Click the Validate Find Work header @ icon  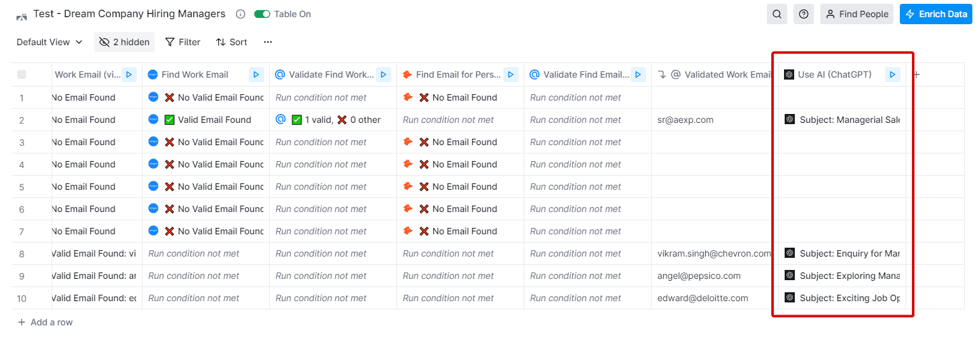click(x=280, y=74)
